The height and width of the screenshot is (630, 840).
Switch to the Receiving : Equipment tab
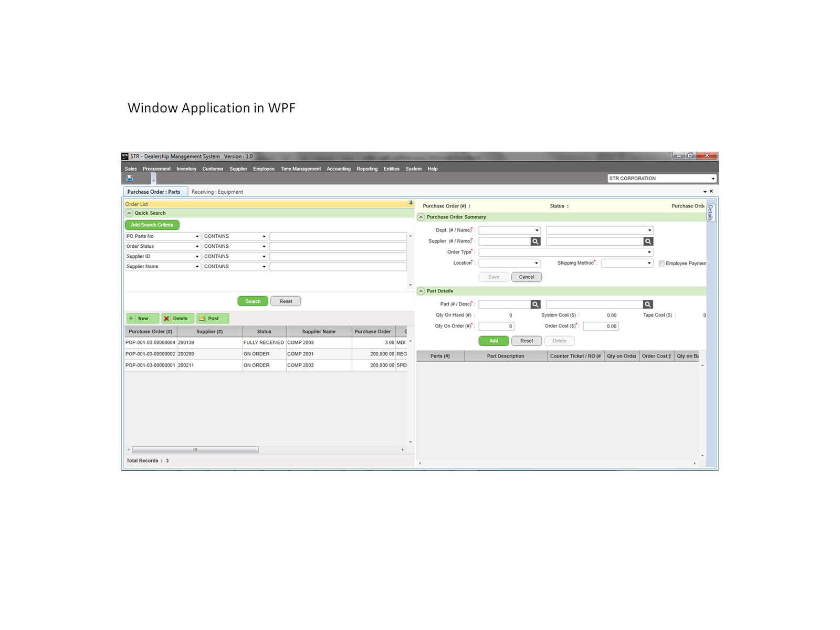click(x=217, y=192)
